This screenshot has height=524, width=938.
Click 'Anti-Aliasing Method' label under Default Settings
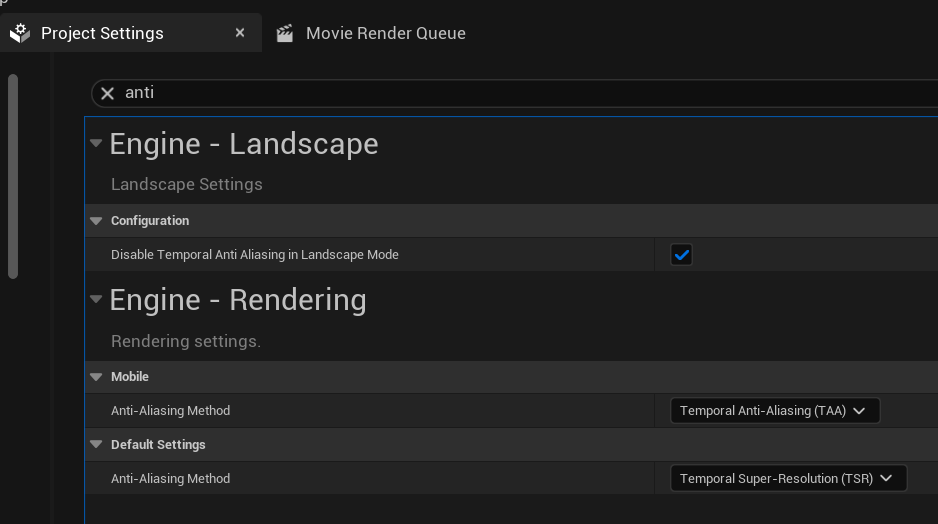[170, 479]
